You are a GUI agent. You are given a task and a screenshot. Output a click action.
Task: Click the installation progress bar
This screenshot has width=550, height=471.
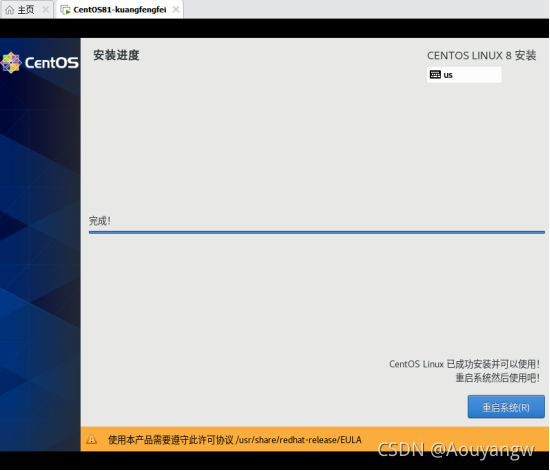(316, 232)
